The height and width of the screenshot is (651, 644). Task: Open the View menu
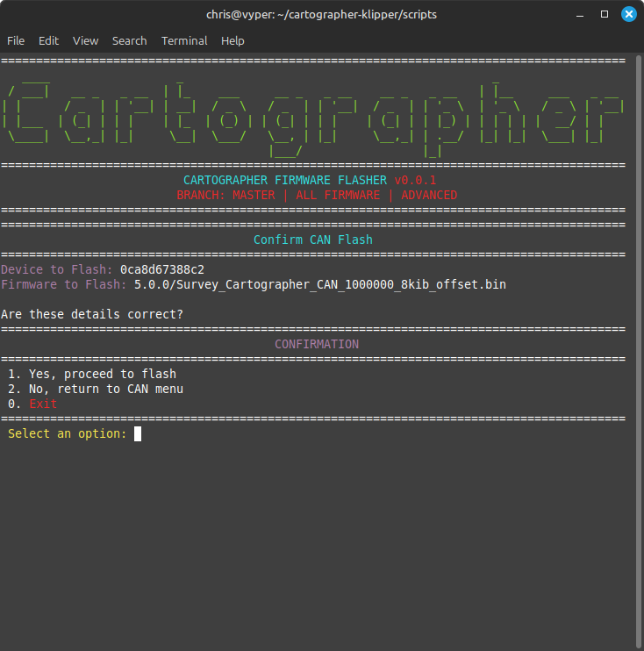click(x=85, y=40)
